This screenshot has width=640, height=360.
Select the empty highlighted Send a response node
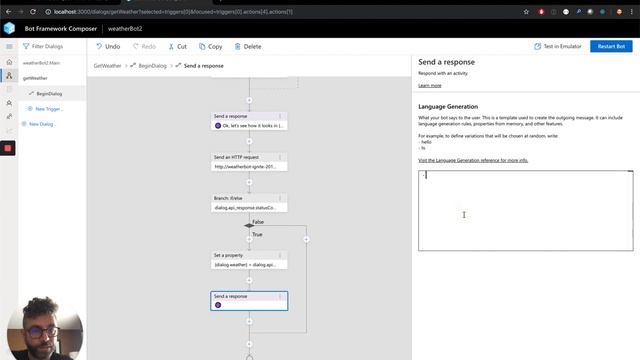tap(249, 301)
